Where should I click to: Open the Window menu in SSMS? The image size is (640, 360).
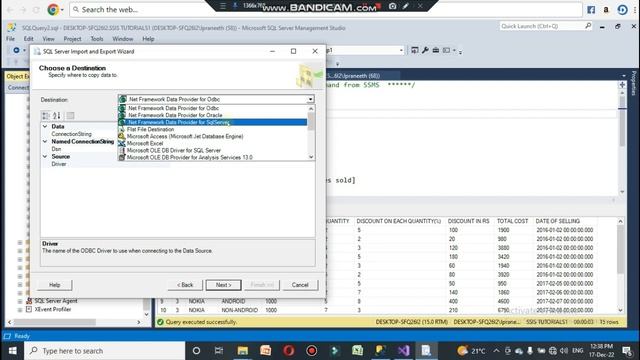coord(122,39)
